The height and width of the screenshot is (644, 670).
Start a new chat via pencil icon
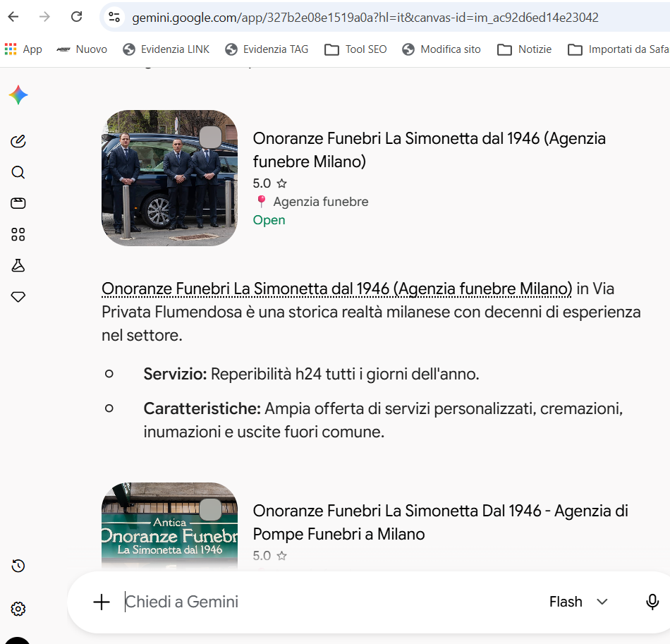click(18, 141)
